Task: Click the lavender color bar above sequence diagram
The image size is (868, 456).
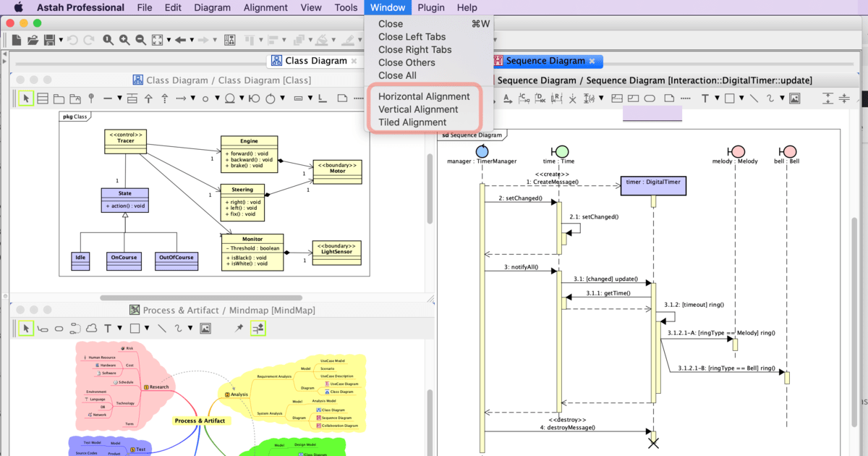Action: pos(652,113)
